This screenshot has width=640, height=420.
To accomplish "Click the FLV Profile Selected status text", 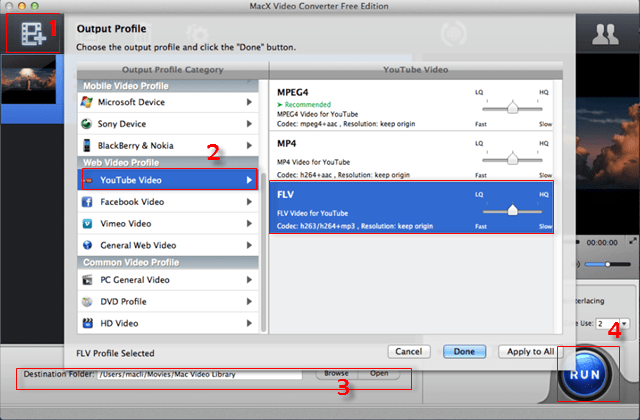I will coord(115,353).
